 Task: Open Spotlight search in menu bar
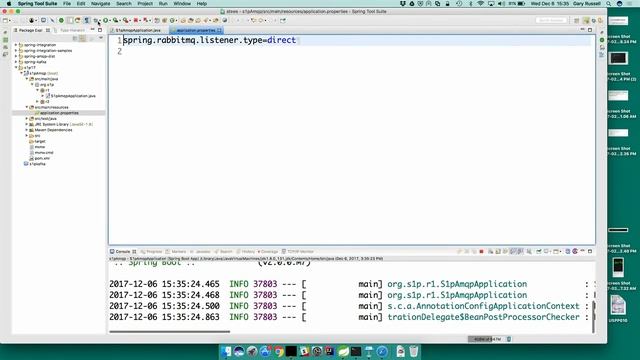(x=609, y=3)
